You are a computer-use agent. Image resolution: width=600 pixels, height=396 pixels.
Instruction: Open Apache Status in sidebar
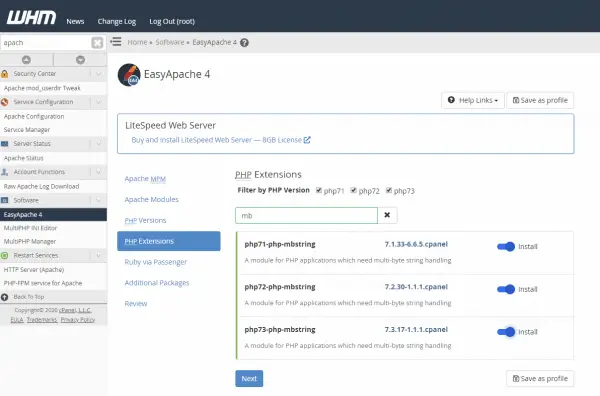[x=23, y=158]
